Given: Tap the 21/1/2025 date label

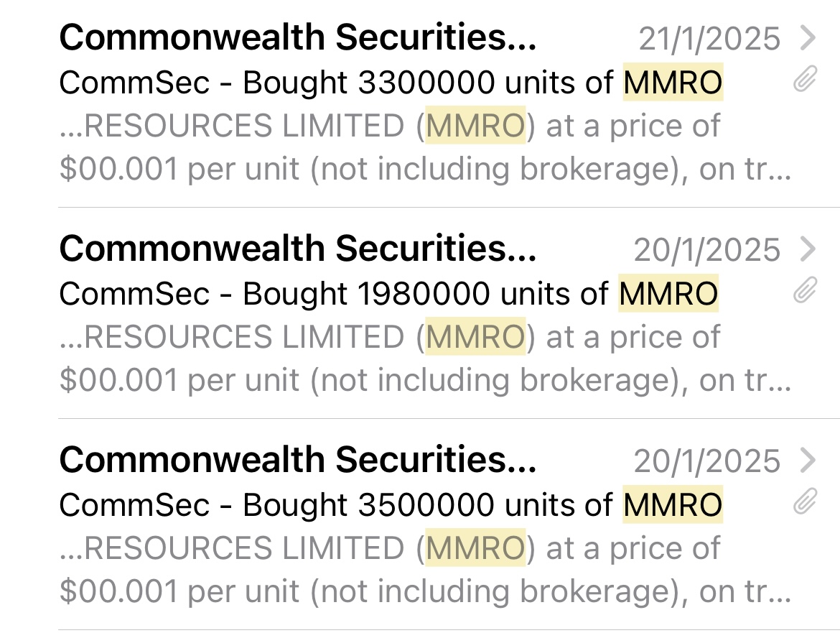Looking at the screenshot, I should tap(709, 39).
